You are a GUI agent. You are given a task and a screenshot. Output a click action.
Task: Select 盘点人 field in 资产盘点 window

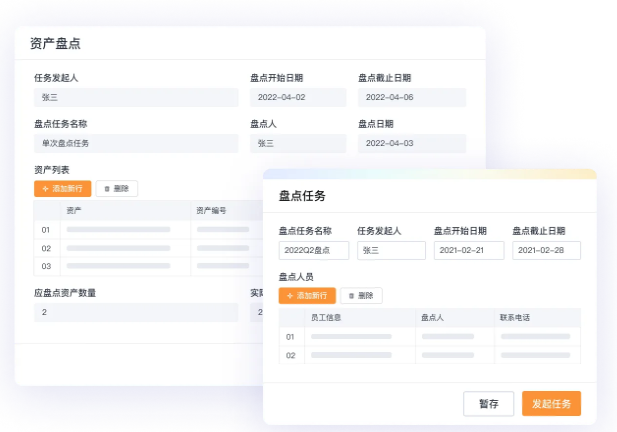(298, 143)
